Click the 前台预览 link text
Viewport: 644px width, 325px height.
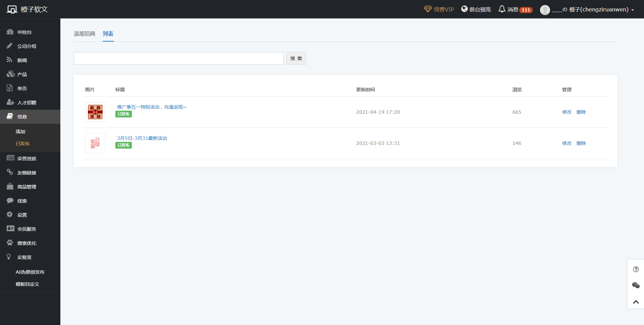click(x=480, y=9)
